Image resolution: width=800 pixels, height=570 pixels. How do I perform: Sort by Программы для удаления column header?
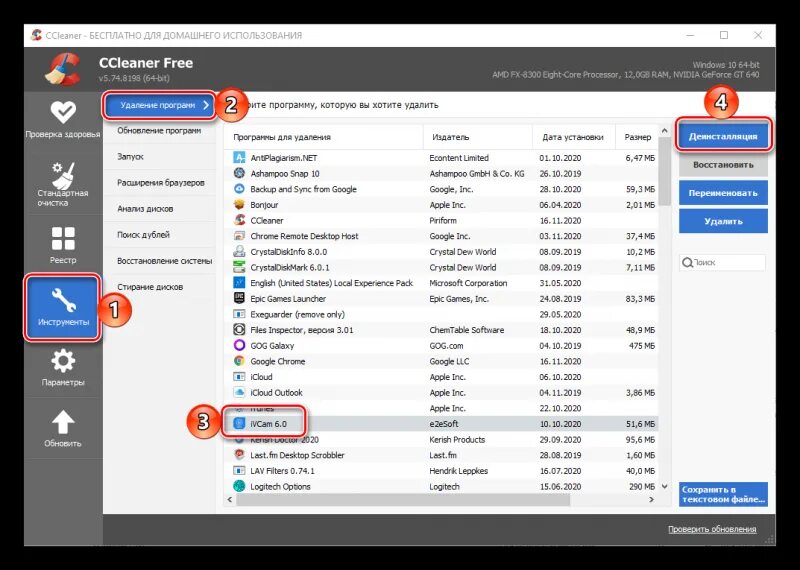(x=323, y=137)
